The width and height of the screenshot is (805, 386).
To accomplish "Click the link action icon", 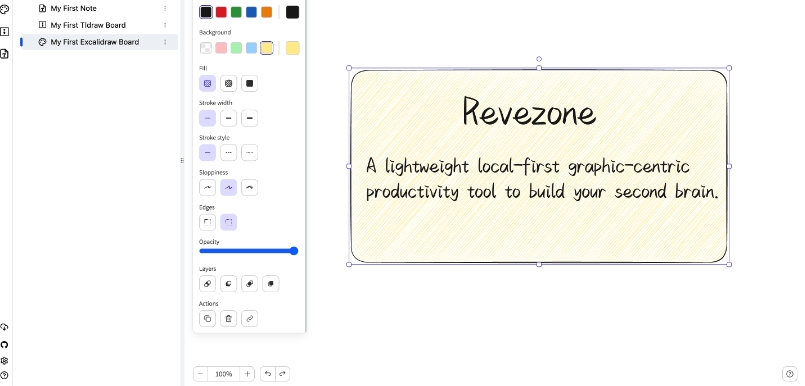I will (250, 319).
